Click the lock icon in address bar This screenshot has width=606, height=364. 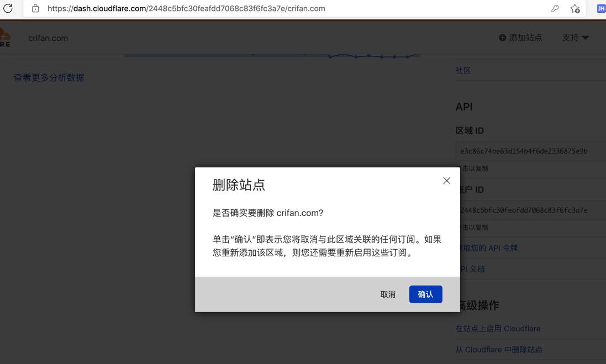tap(35, 8)
